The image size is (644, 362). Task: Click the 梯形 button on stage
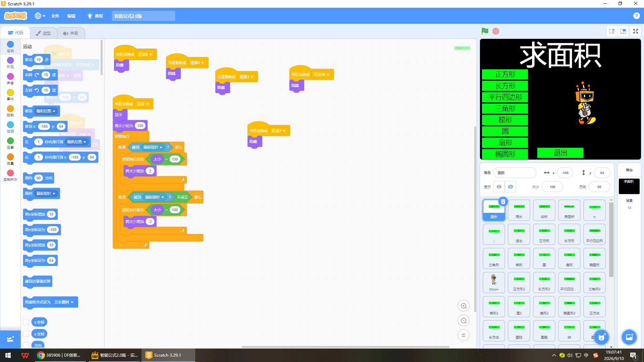(505, 120)
